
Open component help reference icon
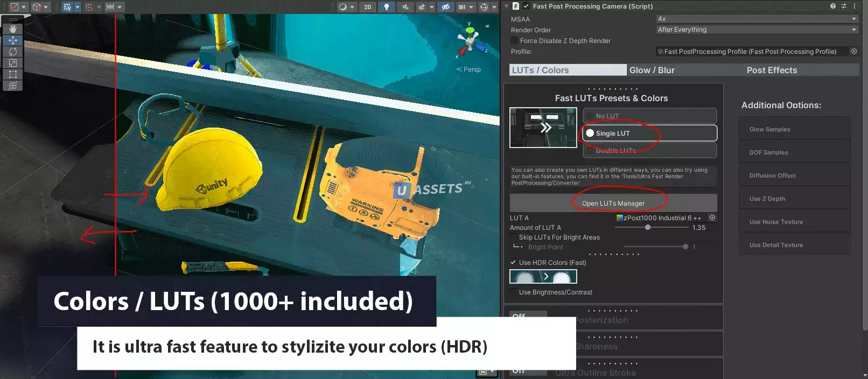833,6
